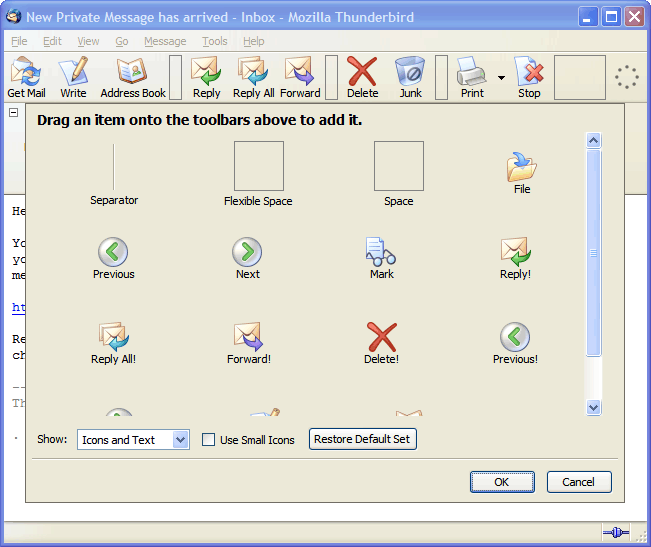Viewport: 651px width, 547px height.
Task: Open the Show Icons and Text dropdown
Action: click(133, 440)
